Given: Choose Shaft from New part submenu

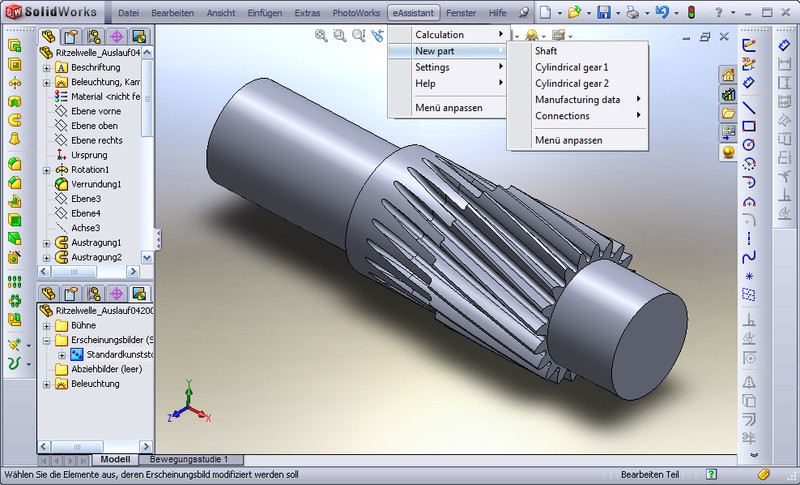Looking at the screenshot, I should (546, 51).
